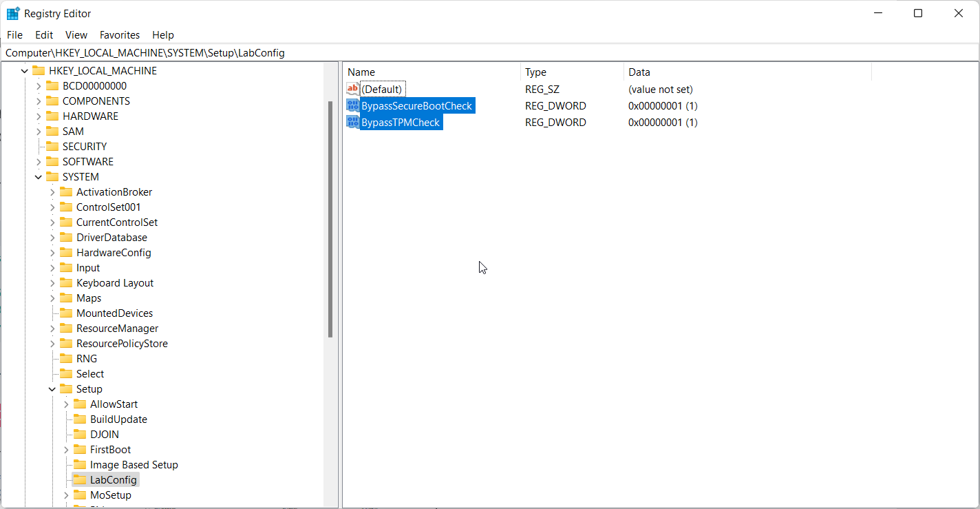The height and width of the screenshot is (509, 980).
Task: Select the (Default) value name
Action: pyautogui.click(x=382, y=89)
